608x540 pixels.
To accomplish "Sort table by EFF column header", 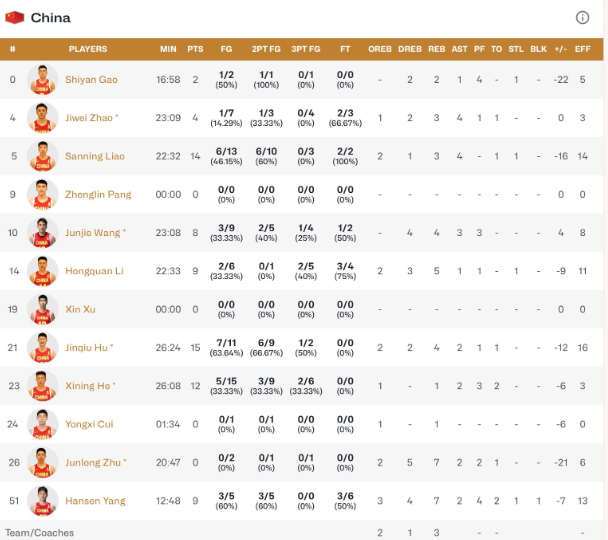I will click(582, 49).
